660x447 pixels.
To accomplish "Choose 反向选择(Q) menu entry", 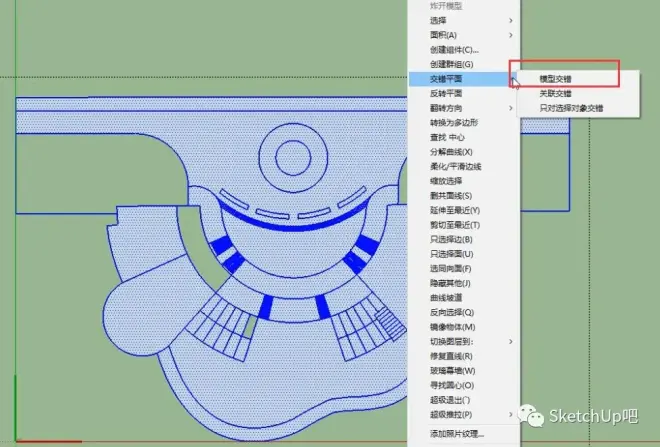I will pyautogui.click(x=464, y=312).
